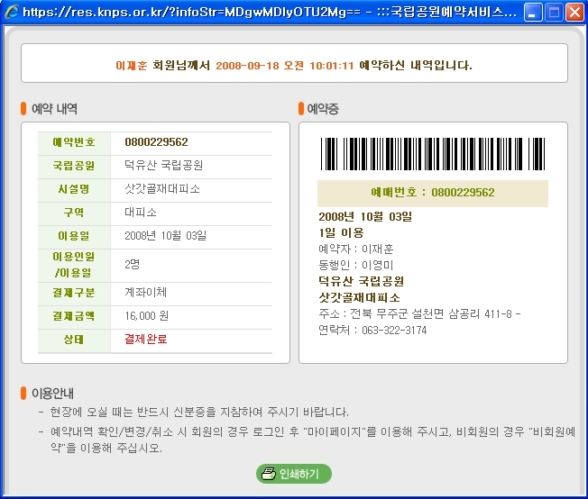588x499 pixels.
Task: Click the reservation timestamp 2008-09-18 text
Action: [x=248, y=66]
